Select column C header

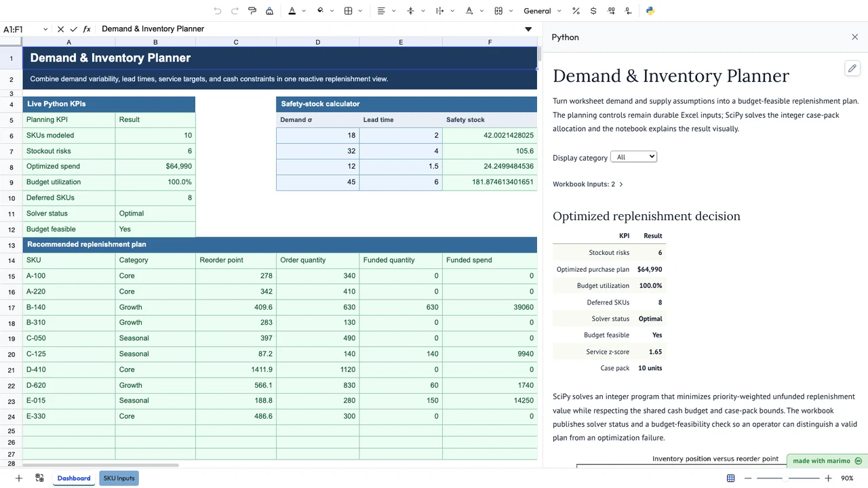coord(236,42)
